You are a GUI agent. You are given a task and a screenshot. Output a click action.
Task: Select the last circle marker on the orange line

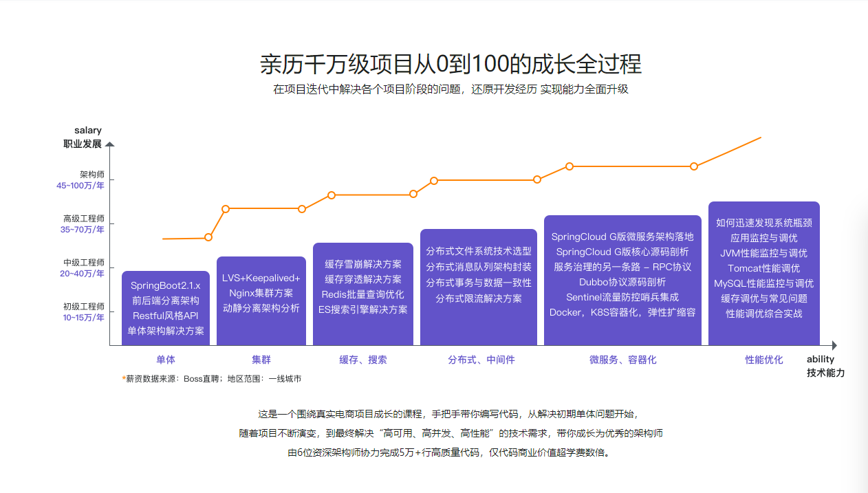pyautogui.click(x=694, y=166)
